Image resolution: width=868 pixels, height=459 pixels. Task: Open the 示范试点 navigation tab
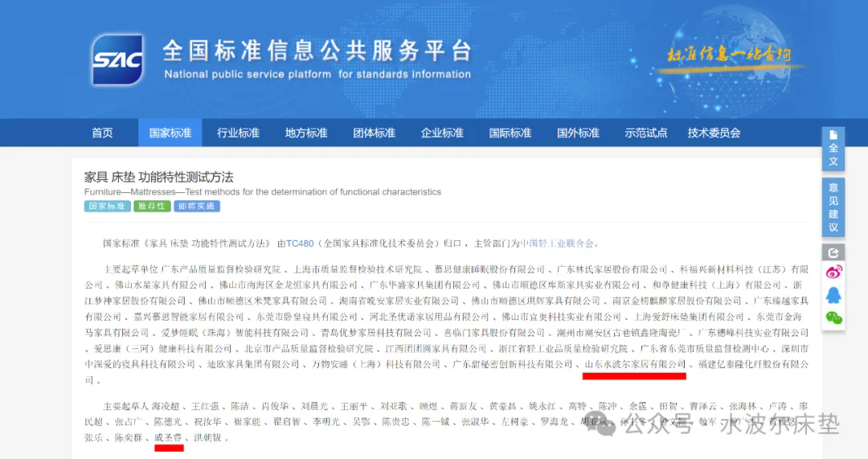point(646,133)
